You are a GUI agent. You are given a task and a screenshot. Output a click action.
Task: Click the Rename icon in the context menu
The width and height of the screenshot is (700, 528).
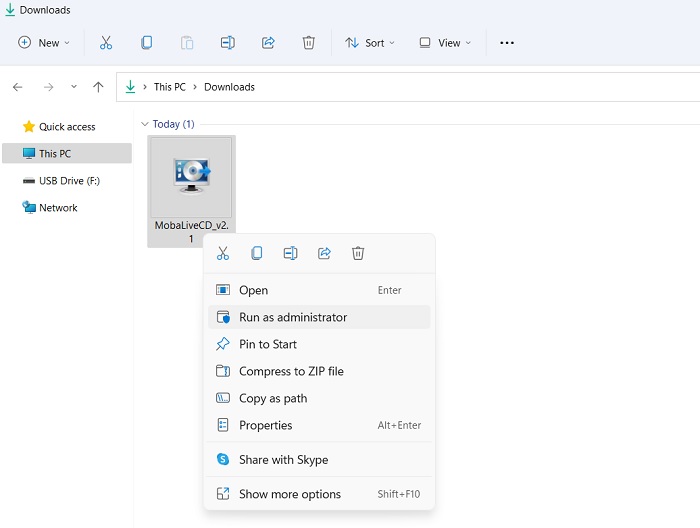(x=290, y=254)
